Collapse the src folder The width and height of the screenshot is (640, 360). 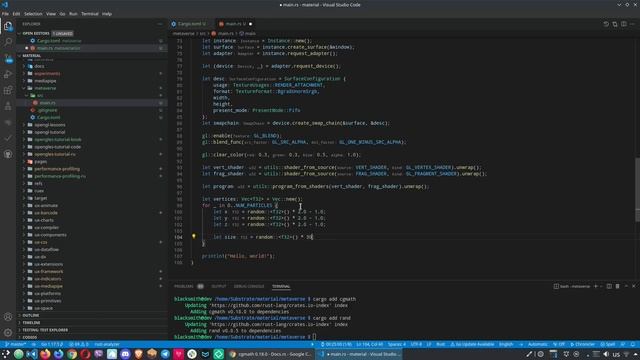[x=40, y=96]
